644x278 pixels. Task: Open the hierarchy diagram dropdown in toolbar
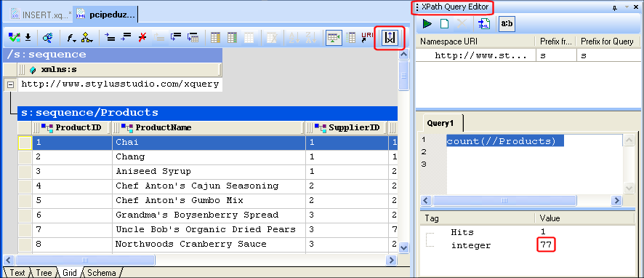click(x=87, y=39)
